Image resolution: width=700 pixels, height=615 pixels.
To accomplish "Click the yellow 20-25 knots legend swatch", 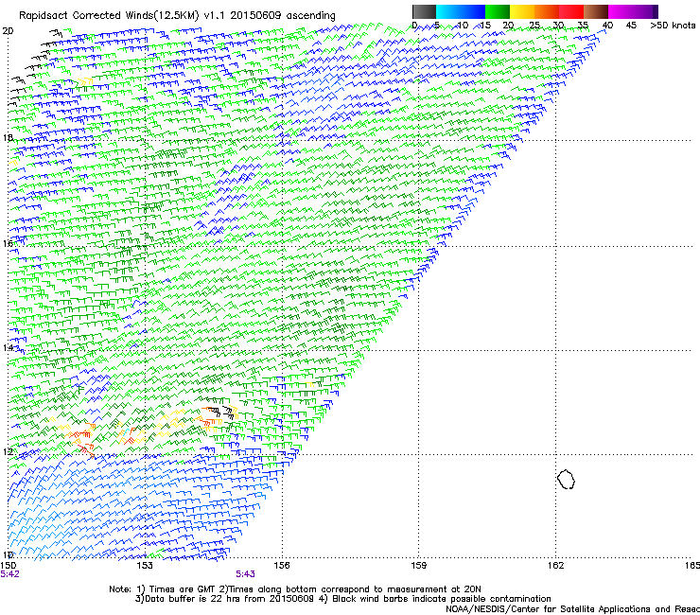I will click(522, 11).
